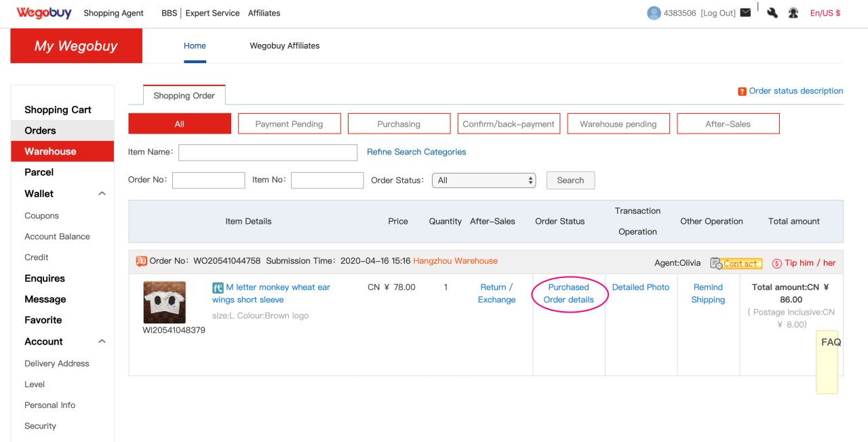Open the Order Status dropdown
The width and height of the screenshot is (868, 442).
[x=484, y=180]
